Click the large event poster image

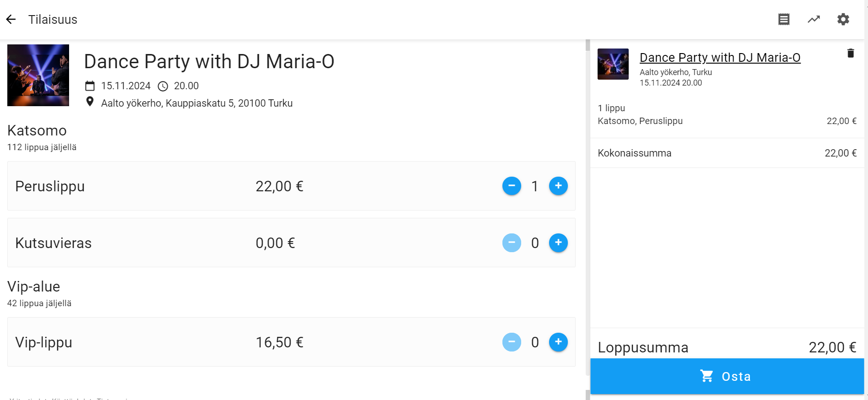[x=38, y=75]
